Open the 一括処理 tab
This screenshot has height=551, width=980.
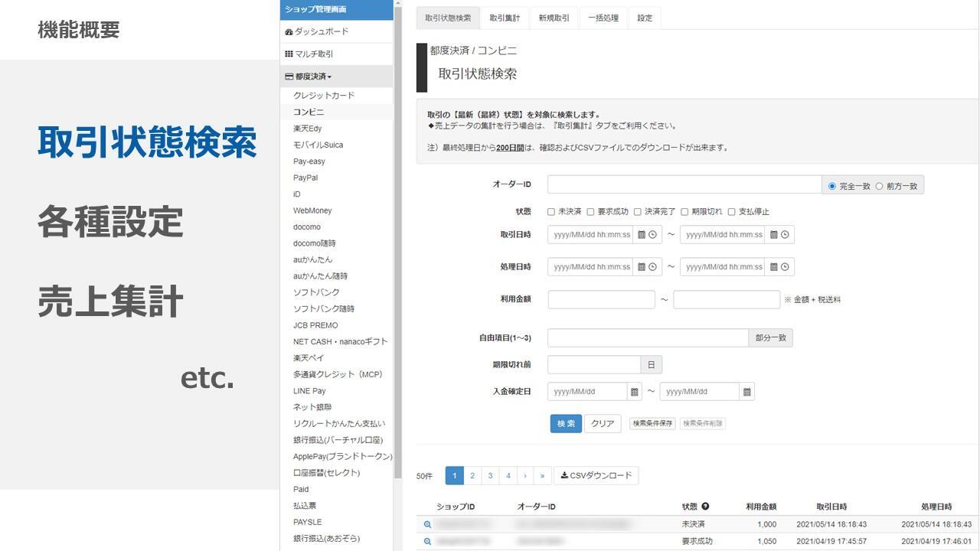coord(603,18)
